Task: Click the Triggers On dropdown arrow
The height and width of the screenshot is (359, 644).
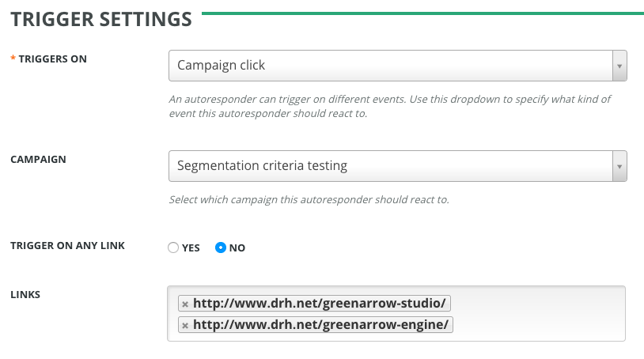Action: click(x=619, y=66)
